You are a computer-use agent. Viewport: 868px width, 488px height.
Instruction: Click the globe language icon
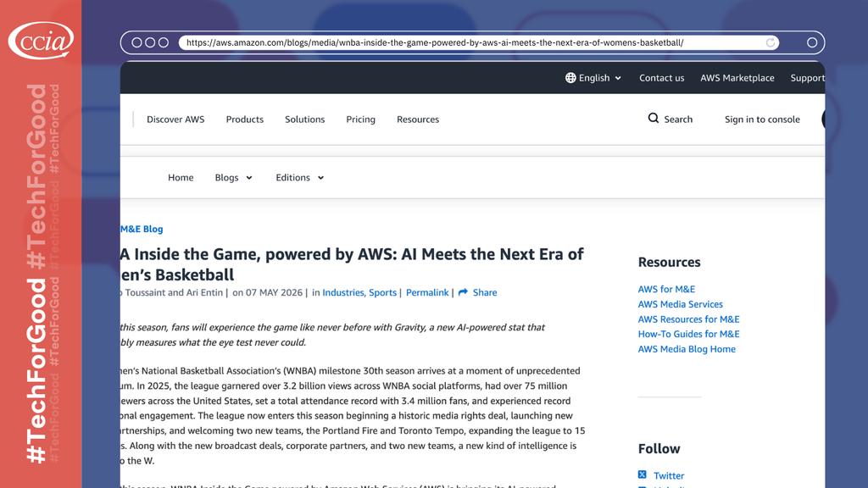pos(570,78)
